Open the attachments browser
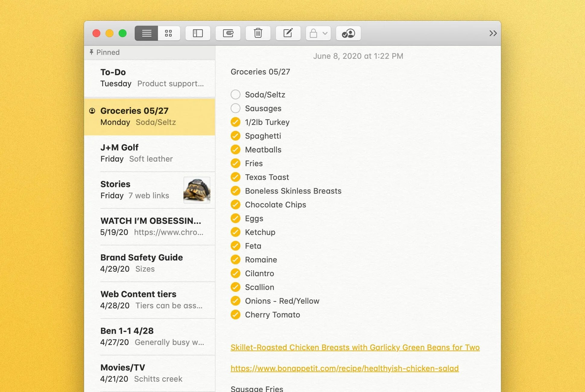 [x=228, y=33]
